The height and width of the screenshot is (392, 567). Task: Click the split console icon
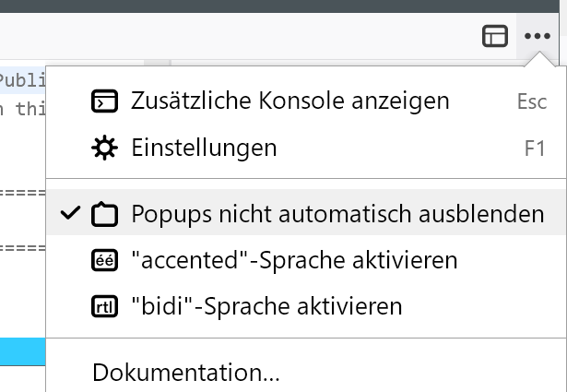point(105,101)
